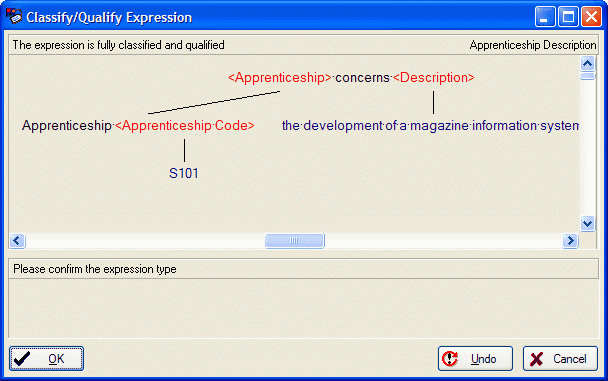Viewport: 608px width, 381px height.
Task: Click the S101 value
Action: 184,173
